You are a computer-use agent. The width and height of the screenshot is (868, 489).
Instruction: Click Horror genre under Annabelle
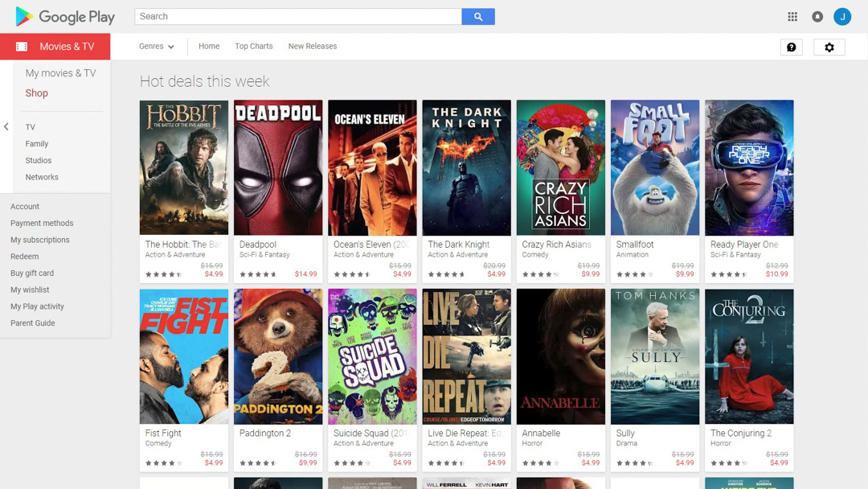point(532,444)
